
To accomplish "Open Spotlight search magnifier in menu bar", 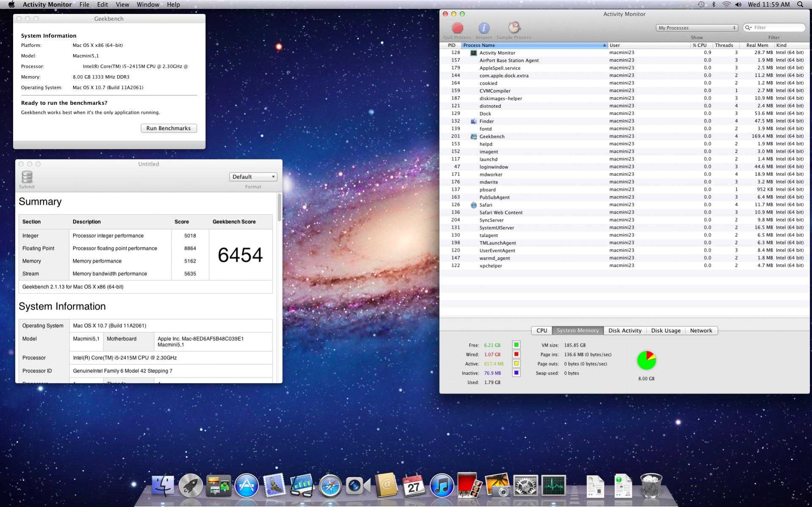I will [x=800, y=5].
